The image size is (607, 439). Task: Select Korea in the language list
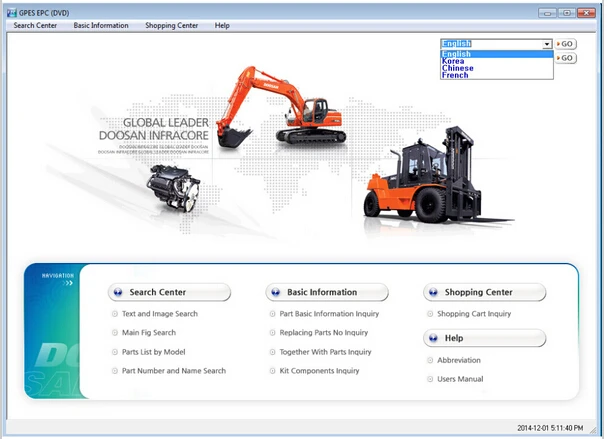pos(497,61)
